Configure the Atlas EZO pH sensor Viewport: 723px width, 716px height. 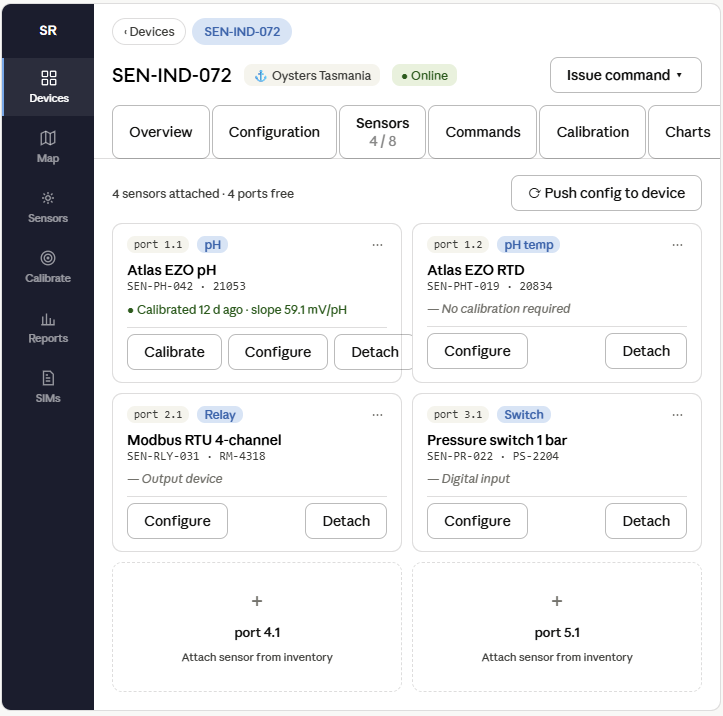278,352
